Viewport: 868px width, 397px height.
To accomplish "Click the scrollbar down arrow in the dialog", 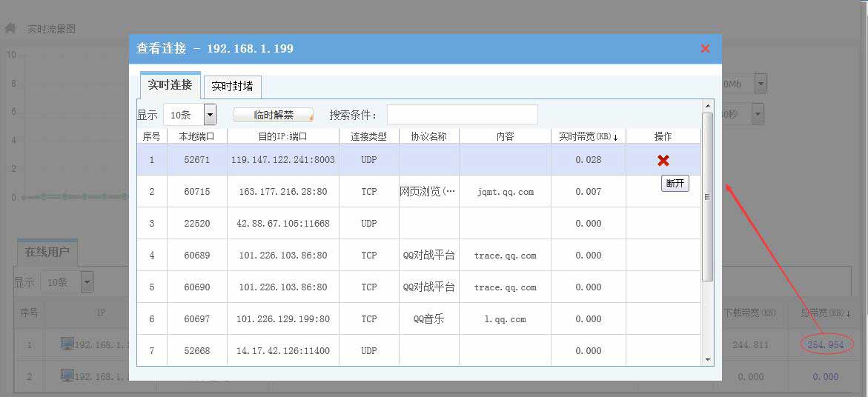I will click(x=708, y=359).
